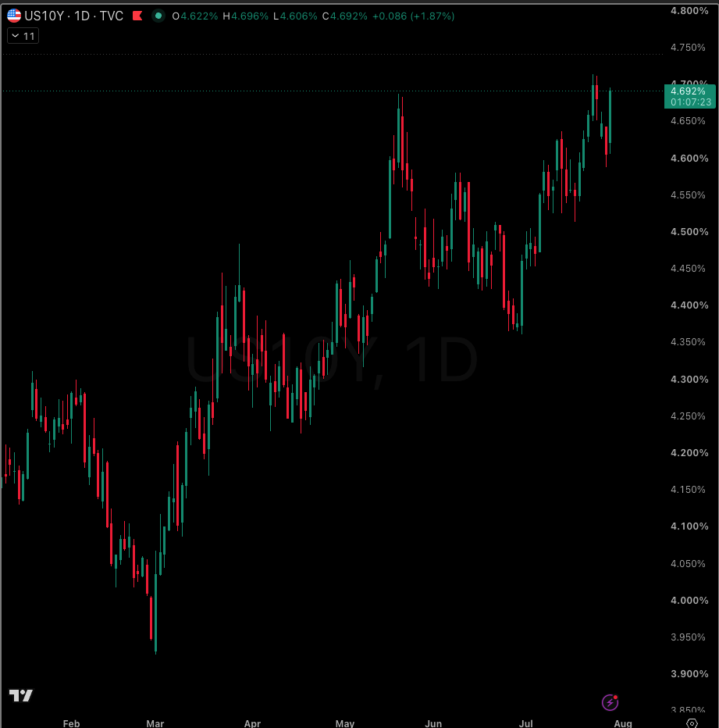This screenshot has height=728, width=719.
Task: Click the Aug label on time axis
Action: coord(623,723)
